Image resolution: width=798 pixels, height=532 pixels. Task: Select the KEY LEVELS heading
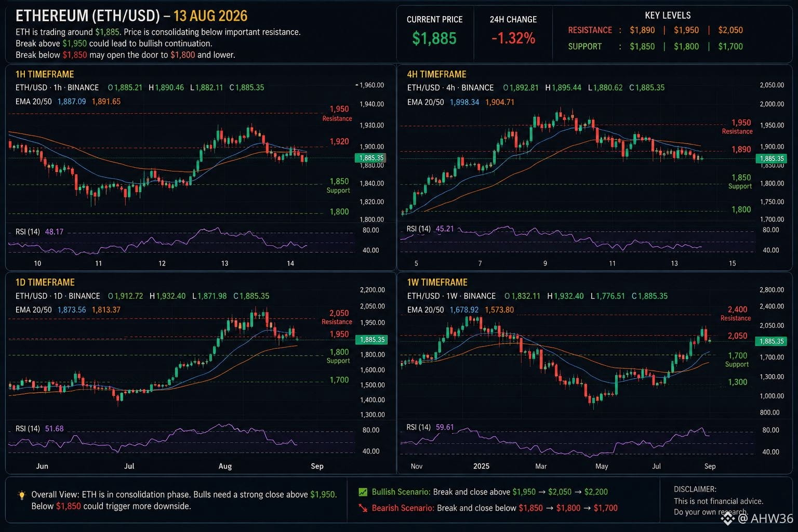click(x=668, y=15)
